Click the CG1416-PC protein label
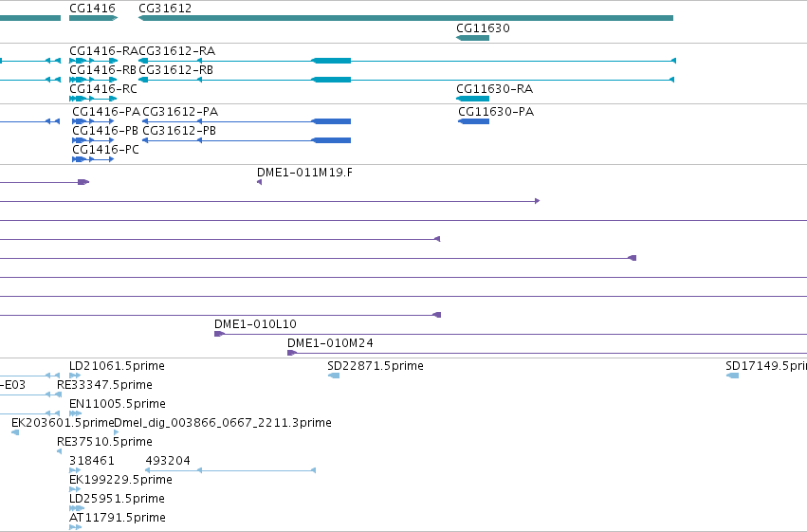Image resolution: width=807 pixels, height=532 pixels. click(x=105, y=150)
